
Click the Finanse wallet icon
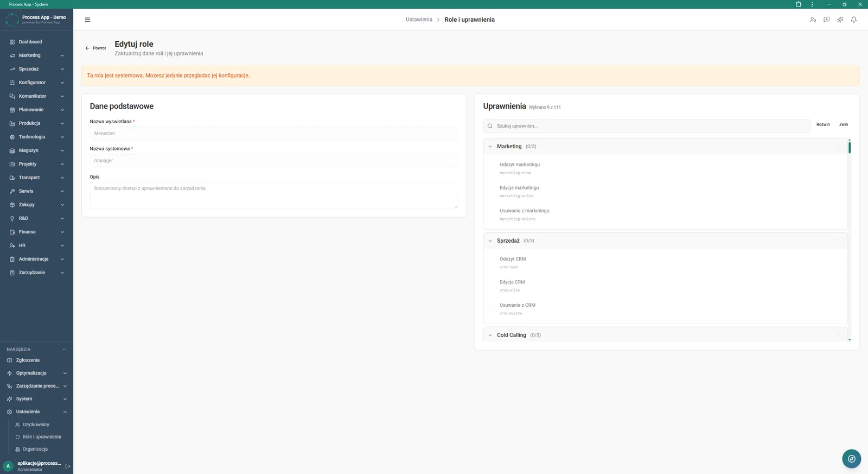pyautogui.click(x=12, y=232)
